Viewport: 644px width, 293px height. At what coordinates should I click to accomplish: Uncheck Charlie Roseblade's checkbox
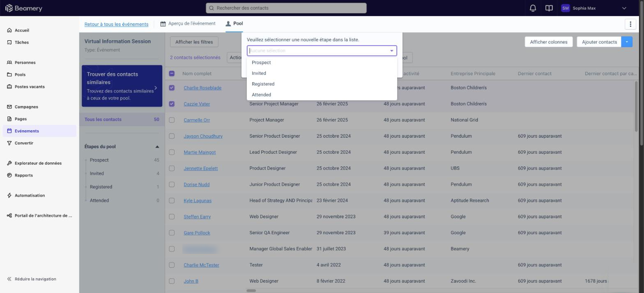tap(172, 88)
